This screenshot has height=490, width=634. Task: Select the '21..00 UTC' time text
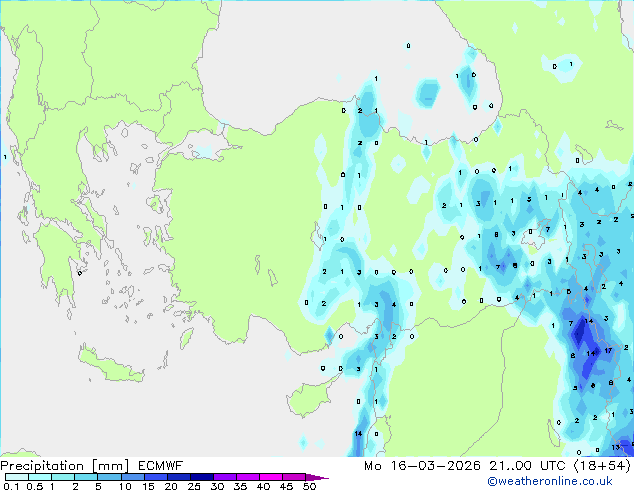527,466
